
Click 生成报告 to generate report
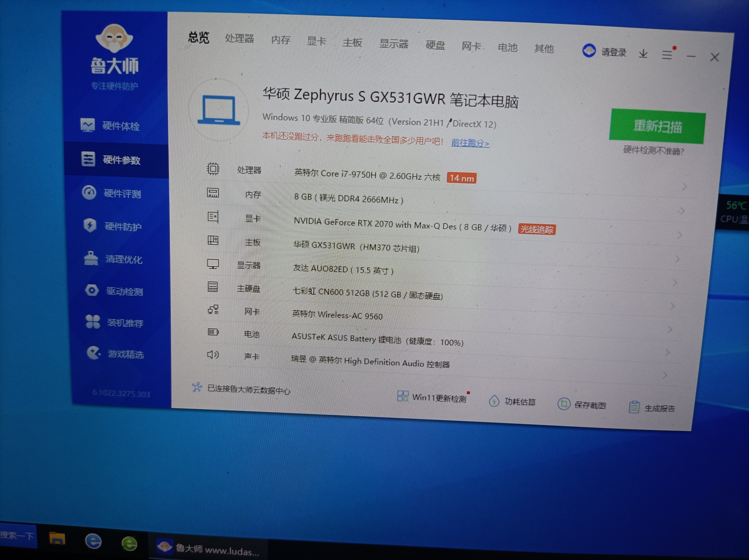[652, 408]
